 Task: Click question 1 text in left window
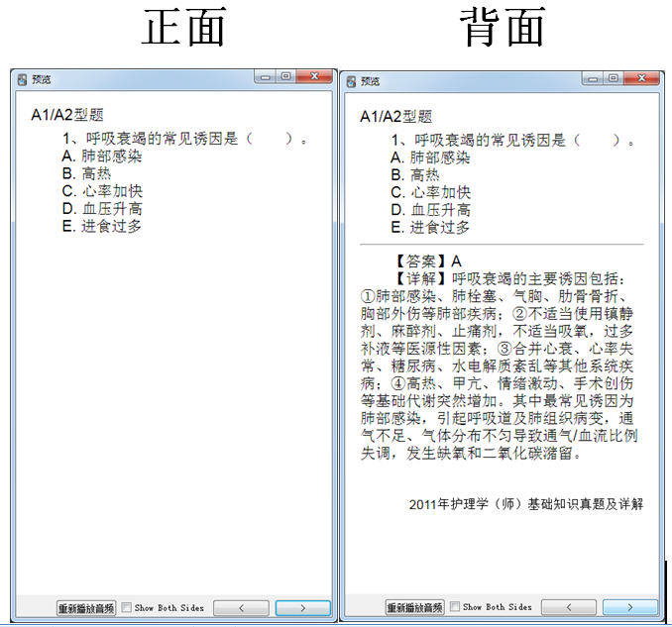pyautogui.click(x=185, y=139)
